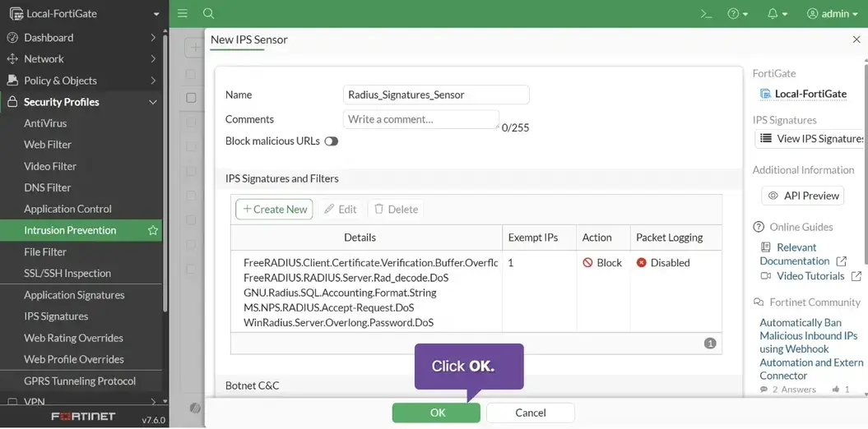Open the DNS Filter page
Image resolution: width=868 pixels, height=429 pixels.
(48, 188)
